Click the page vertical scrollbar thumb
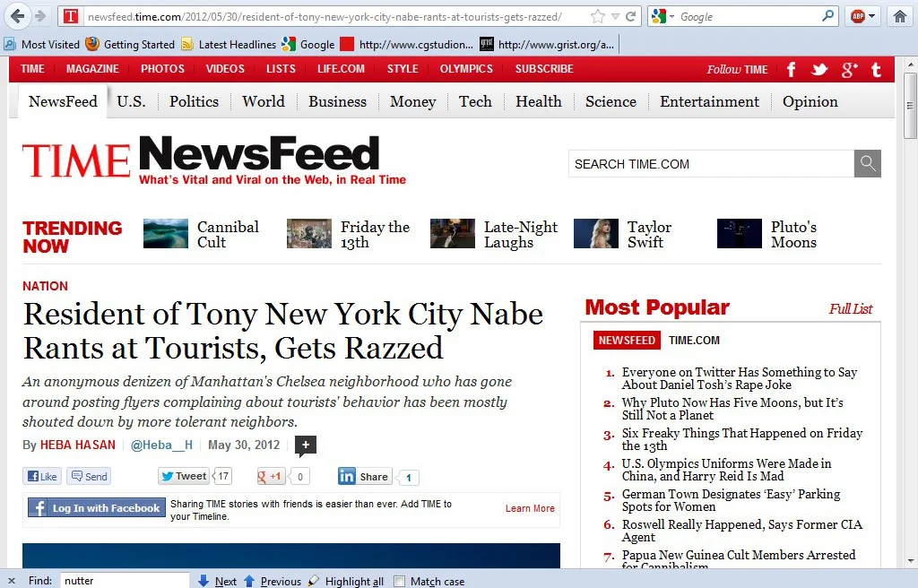Image resolution: width=918 pixels, height=588 pixels. tap(909, 106)
